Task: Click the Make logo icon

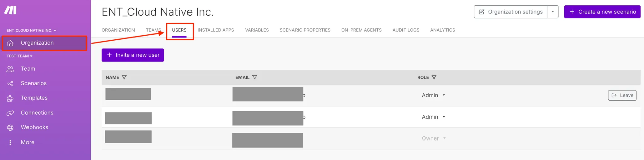Action: (10, 10)
